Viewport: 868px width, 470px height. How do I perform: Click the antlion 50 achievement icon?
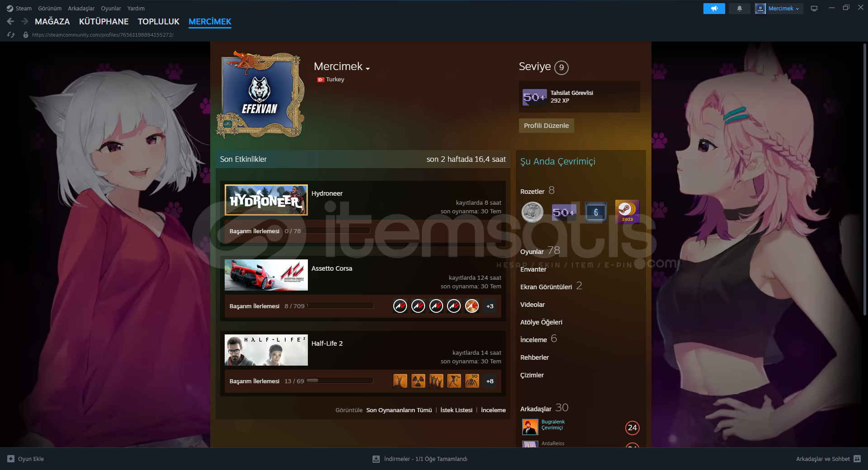472,381
